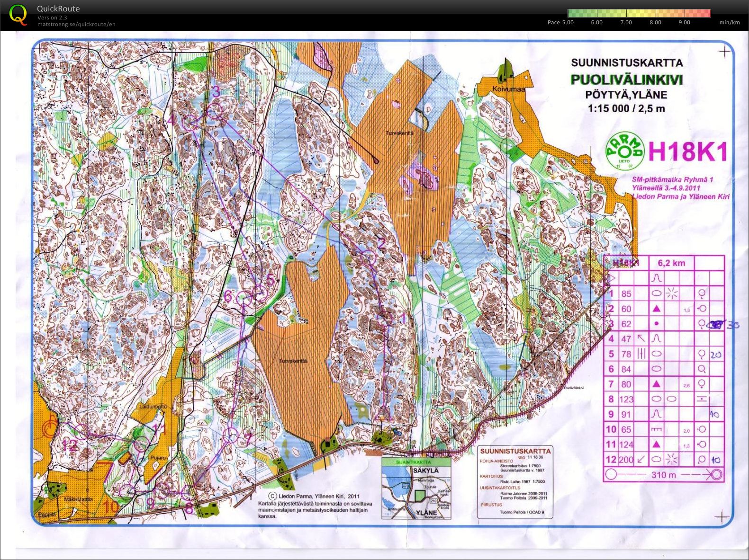Click the magenta number 10 on the map

pos(111,507)
